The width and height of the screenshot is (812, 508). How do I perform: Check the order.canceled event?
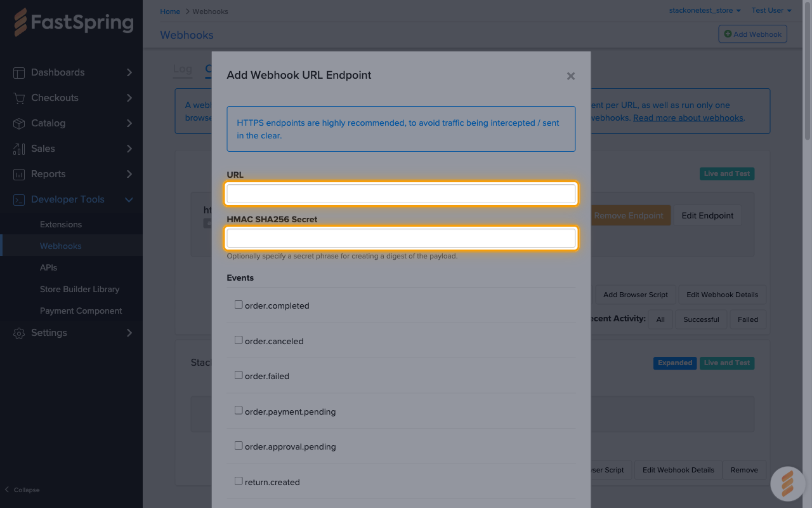pos(239,340)
